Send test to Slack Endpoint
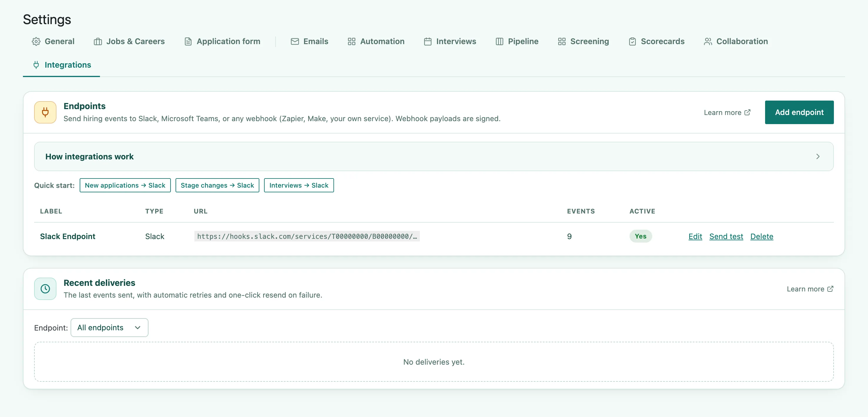This screenshot has height=417, width=868. coord(726,236)
